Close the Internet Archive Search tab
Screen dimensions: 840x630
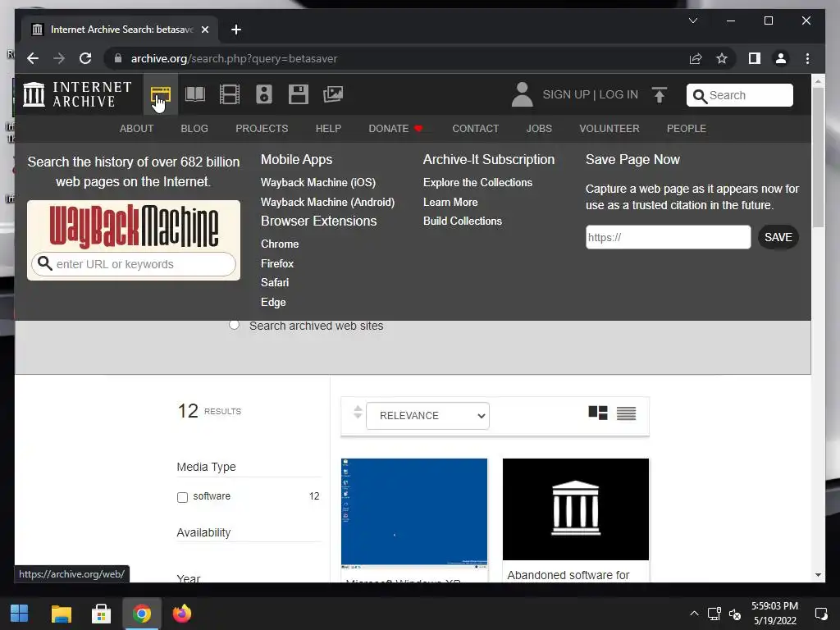click(x=204, y=30)
